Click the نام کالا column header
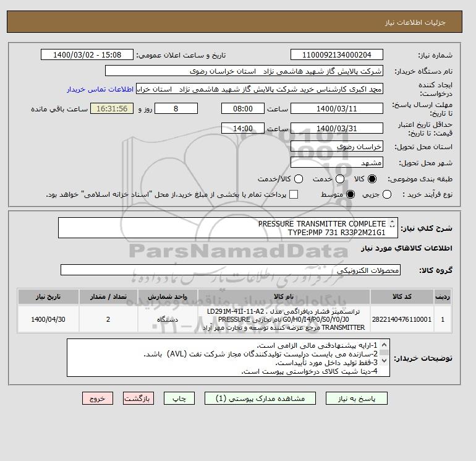Viewport: 476px width, 461px height. coord(284,296)
